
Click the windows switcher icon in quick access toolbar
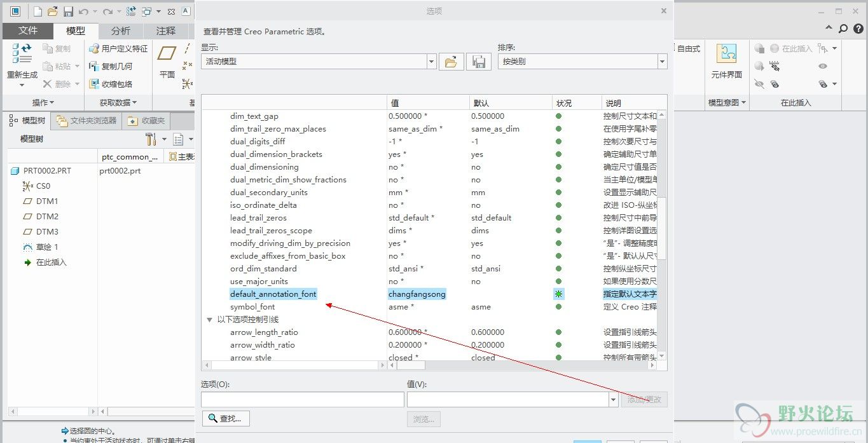coord(147,11)
